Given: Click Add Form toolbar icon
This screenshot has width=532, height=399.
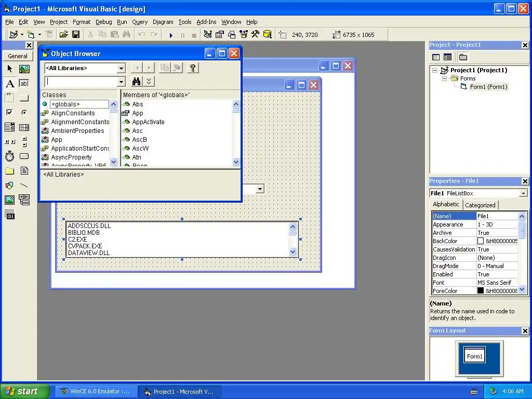Looking at the screenshot, I should 31,35.
